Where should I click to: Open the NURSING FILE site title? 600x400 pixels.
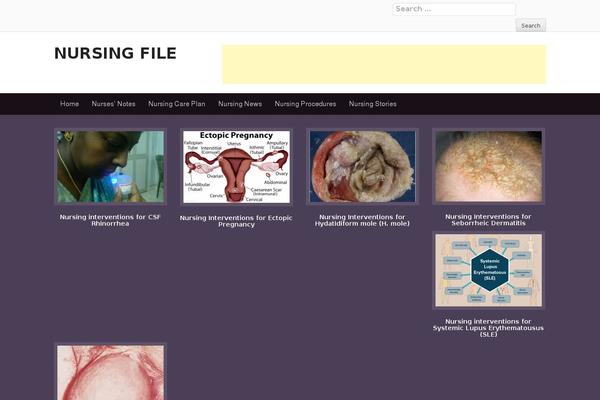coord(115,53)
